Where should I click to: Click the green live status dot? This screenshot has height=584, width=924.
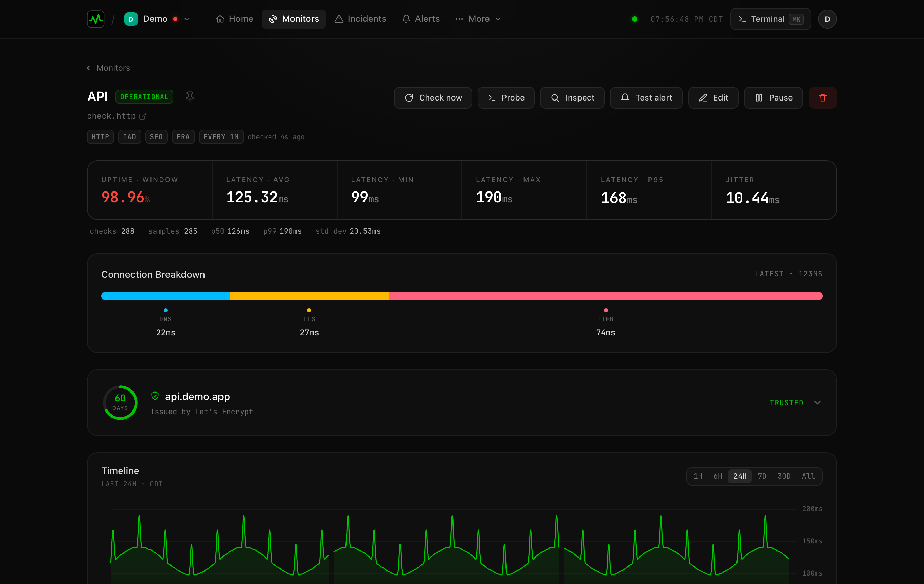[635, 19]
